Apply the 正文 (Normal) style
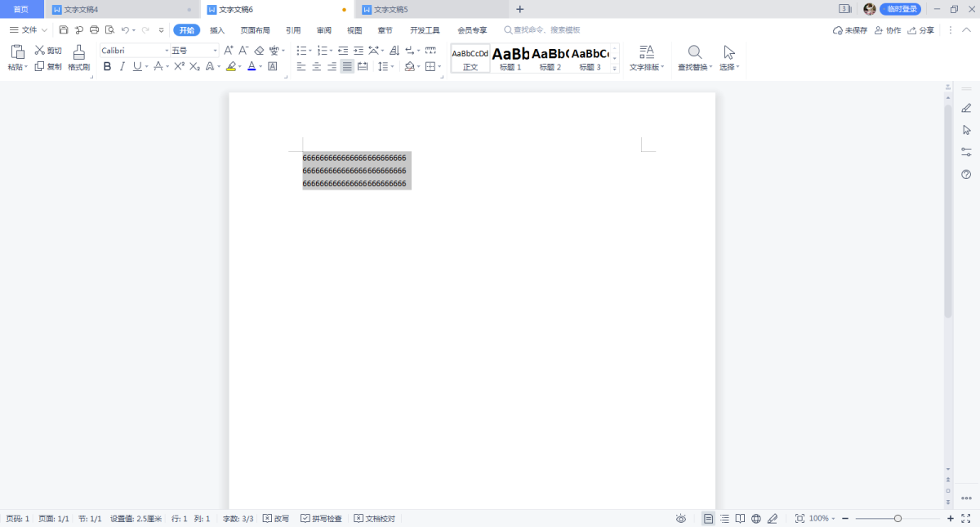980x527 pixels. click(x=470, y=59)
